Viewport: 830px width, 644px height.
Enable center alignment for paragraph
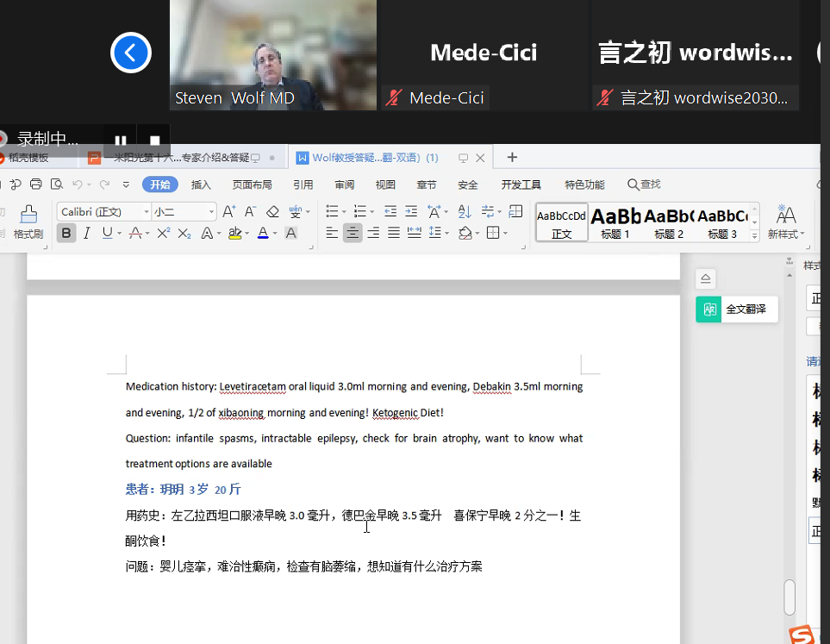pos(353,233)
